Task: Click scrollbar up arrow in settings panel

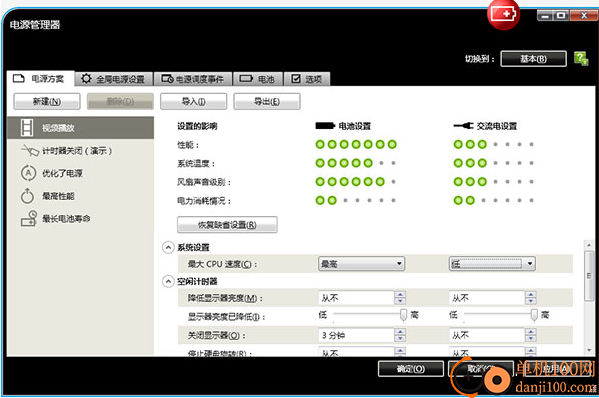Action: 589,245
